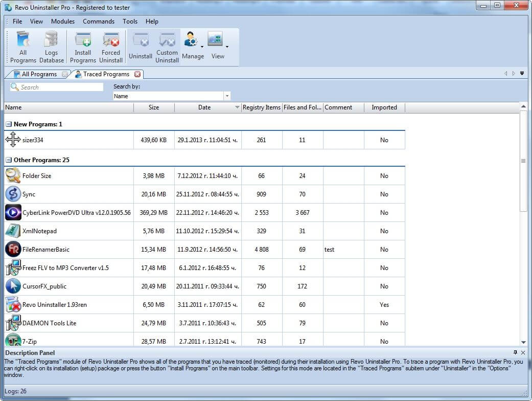Screen dimensions: 532x401
Task: Open the Modules menu
Action: point(63,21)
